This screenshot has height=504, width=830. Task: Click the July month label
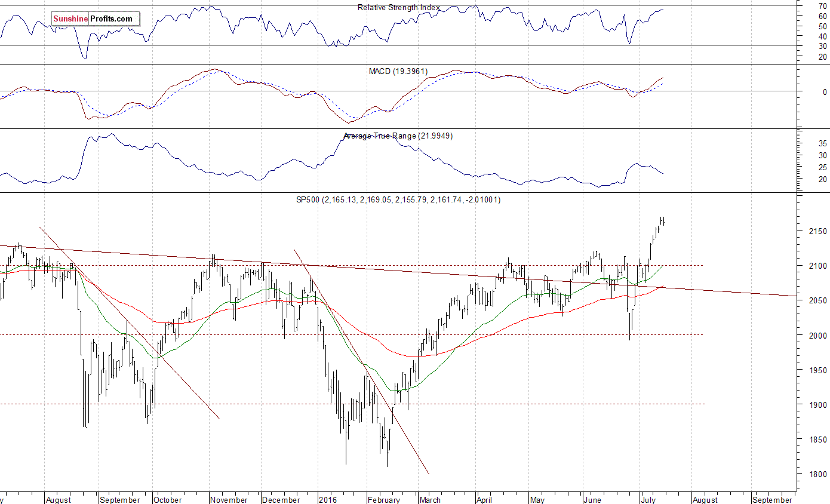648,500
